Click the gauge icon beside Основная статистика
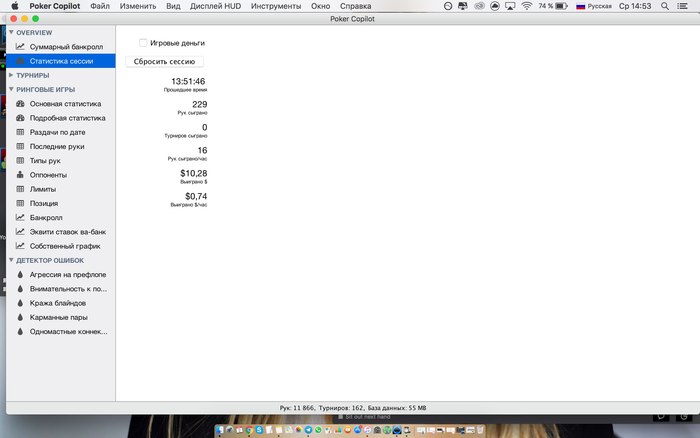Screen dimensions: 700x438 (x=20, y=104)
